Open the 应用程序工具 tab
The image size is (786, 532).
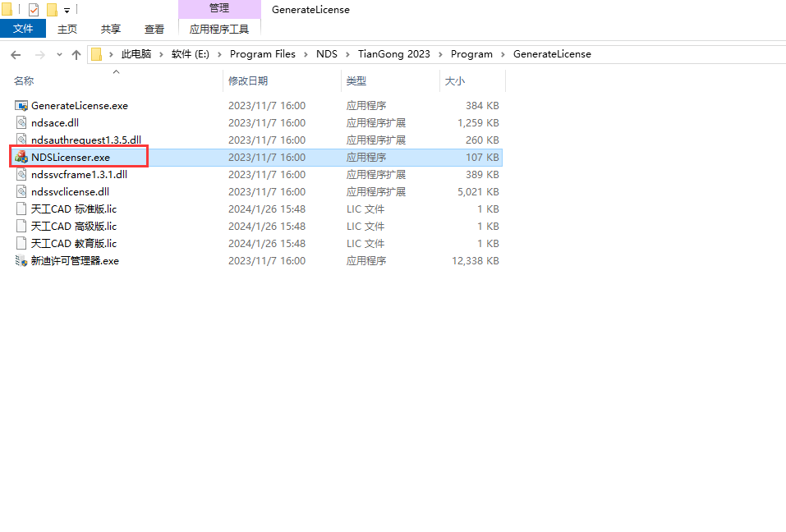pyautogui.click(x=218, y=29)
